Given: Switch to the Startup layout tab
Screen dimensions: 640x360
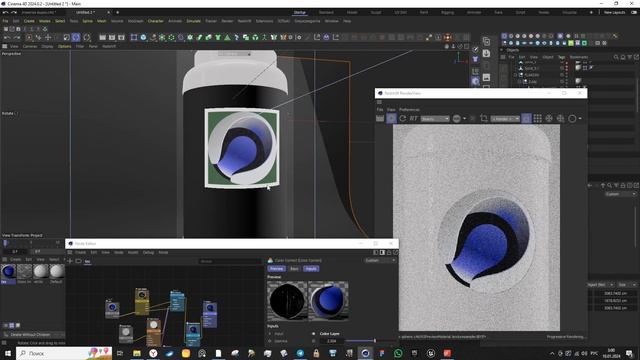Looking at the screenshot, I should pos(300,13).
